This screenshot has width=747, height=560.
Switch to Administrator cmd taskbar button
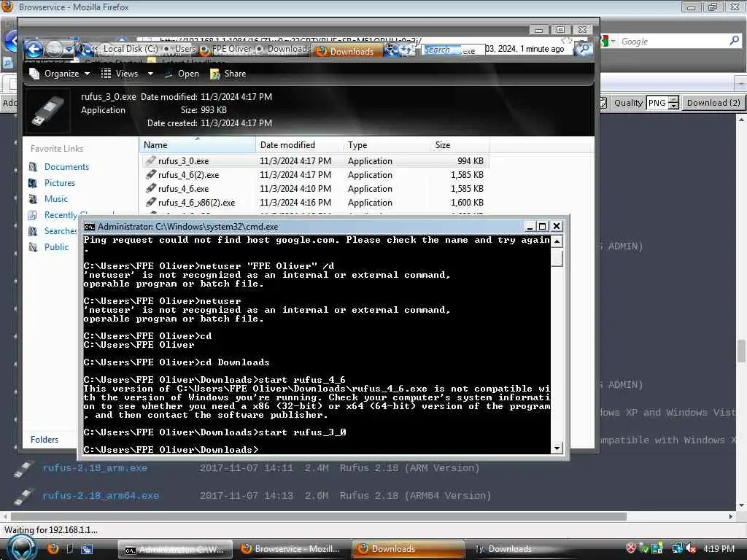[175, 550]
